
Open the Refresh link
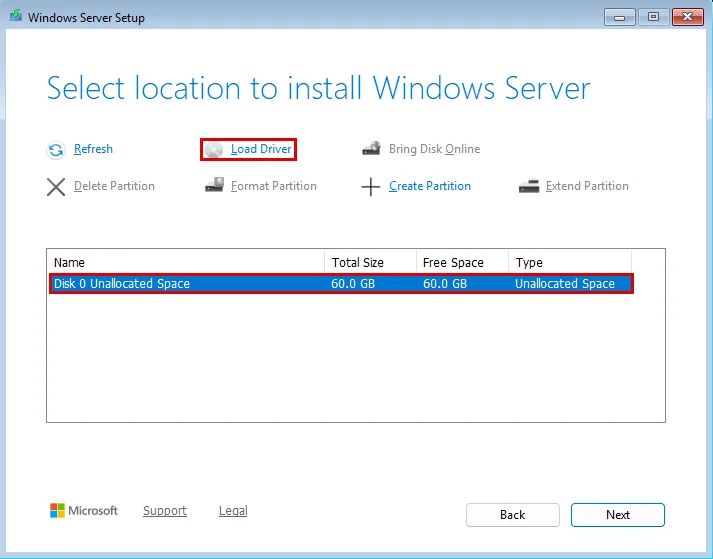[x=93, y=149]
